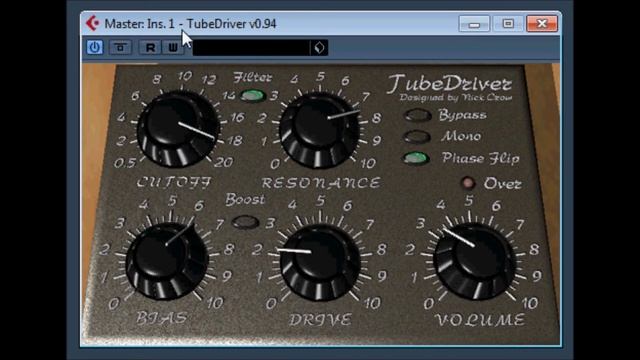The height and width of the screenshot is (360, 640).
Task: Click the VOLUME label text
Action: click(480, 320)
